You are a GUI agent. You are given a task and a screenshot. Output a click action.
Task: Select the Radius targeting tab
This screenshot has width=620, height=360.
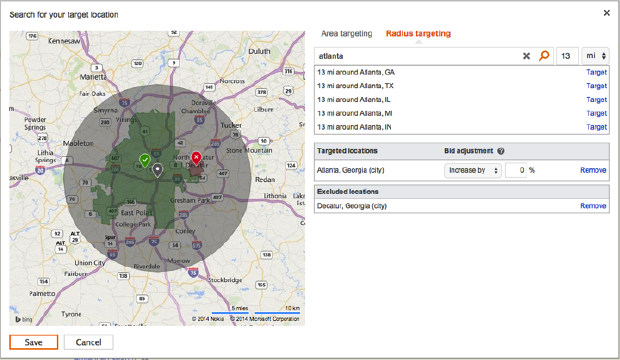tap(418, 34)
